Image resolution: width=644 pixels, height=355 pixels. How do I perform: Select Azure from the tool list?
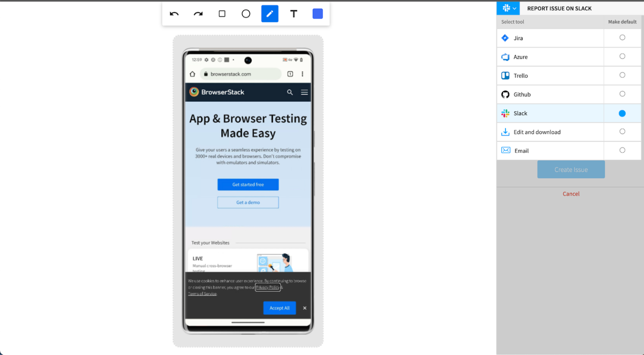[520, 57]
